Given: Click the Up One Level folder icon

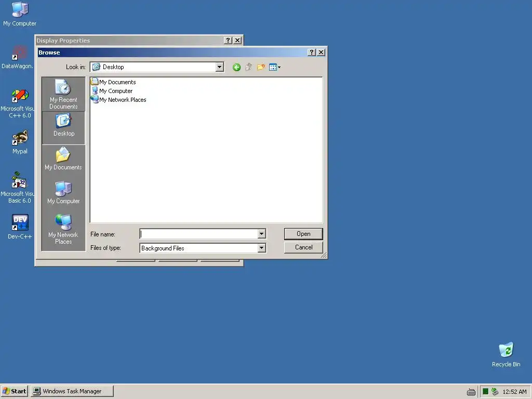Looking at the screenshot, I should click(x=249, y=67).
